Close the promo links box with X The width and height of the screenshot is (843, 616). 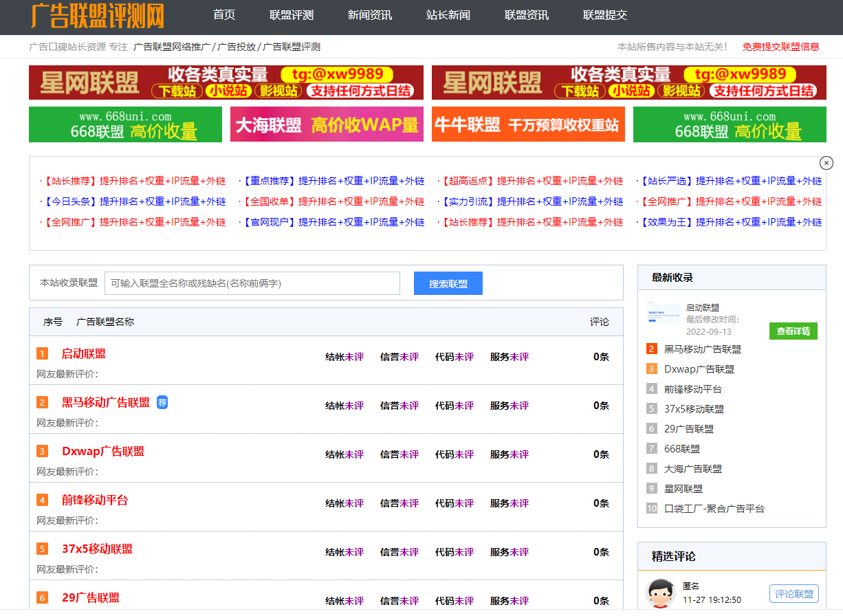(x=826, y=163)
